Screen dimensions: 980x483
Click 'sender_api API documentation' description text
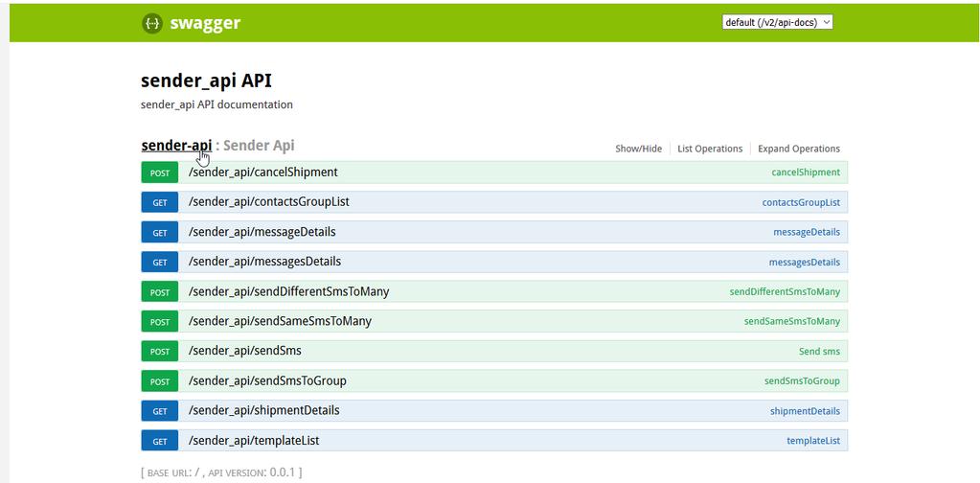(x=217, y=104)
